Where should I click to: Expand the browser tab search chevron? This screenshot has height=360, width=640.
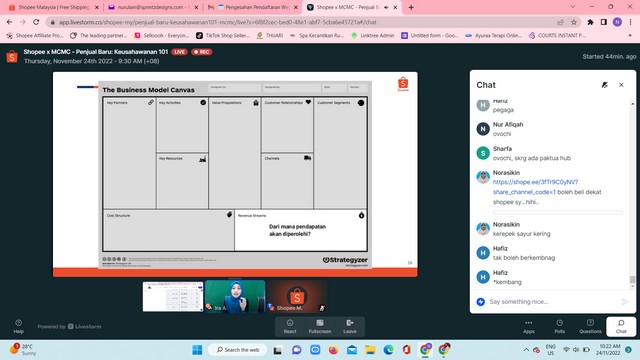point(573,7)
